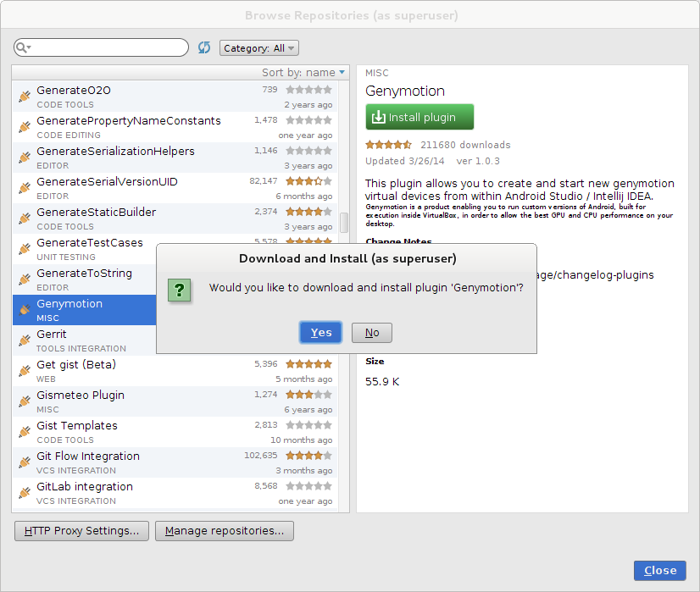
Task: Select the Get gist (Beta) plugin row
Action: 175,371
